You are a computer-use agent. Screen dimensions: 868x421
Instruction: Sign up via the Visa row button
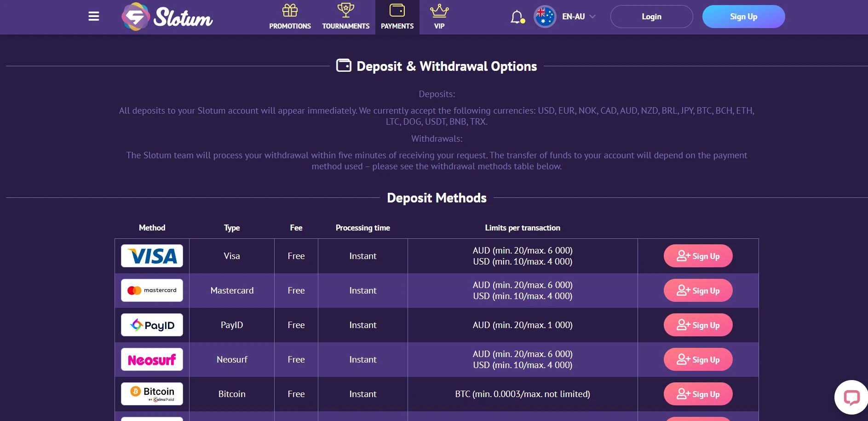click(698, 256)
